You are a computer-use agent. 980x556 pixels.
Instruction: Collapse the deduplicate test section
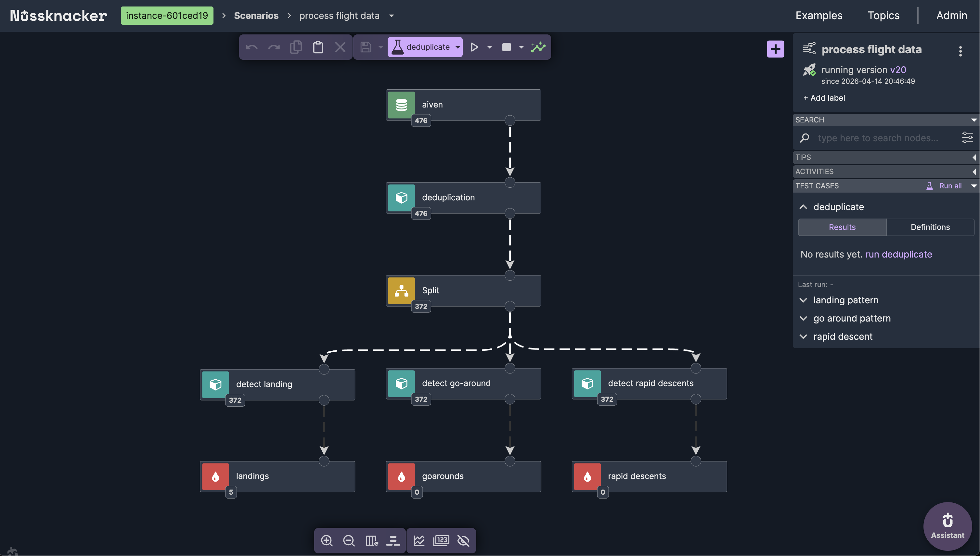(803, 207)
